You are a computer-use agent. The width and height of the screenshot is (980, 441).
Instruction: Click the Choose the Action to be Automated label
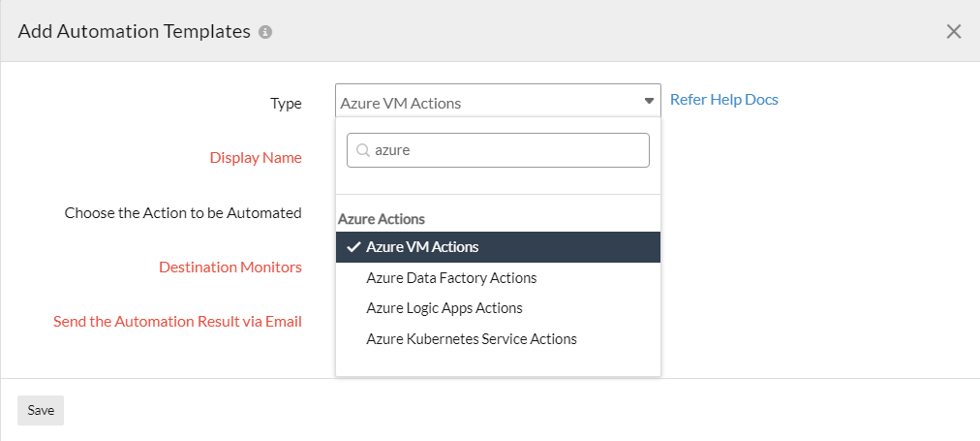pos(183,212)
